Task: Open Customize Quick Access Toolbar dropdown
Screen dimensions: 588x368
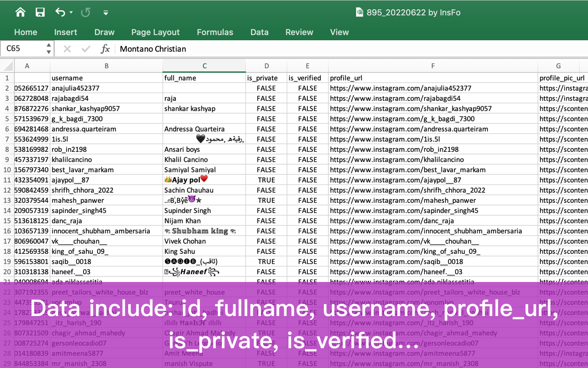Action: click(106, 13)
